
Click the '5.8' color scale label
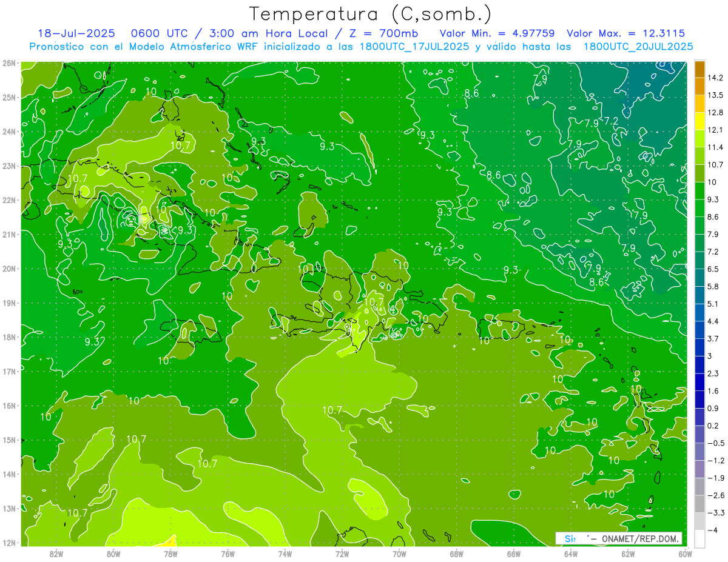click(x=713, y=286)
